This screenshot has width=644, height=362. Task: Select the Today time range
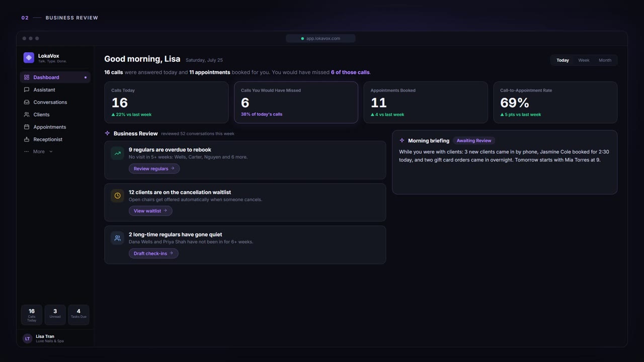(x=562, y=60)
